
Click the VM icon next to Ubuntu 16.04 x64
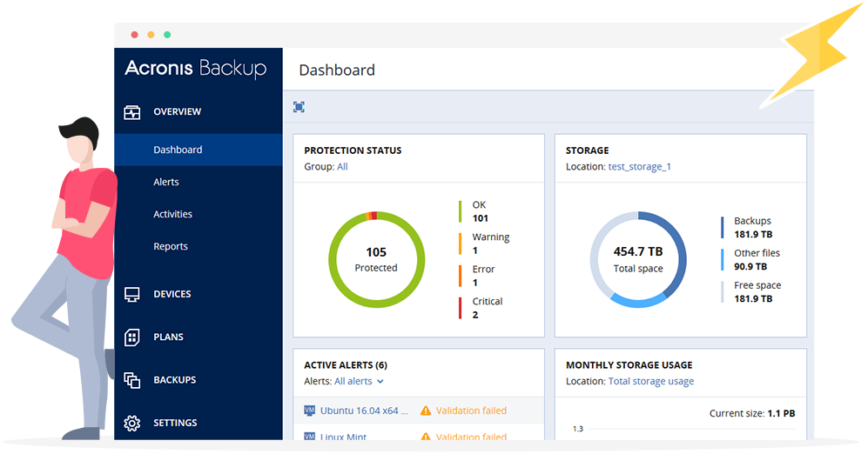309,411
